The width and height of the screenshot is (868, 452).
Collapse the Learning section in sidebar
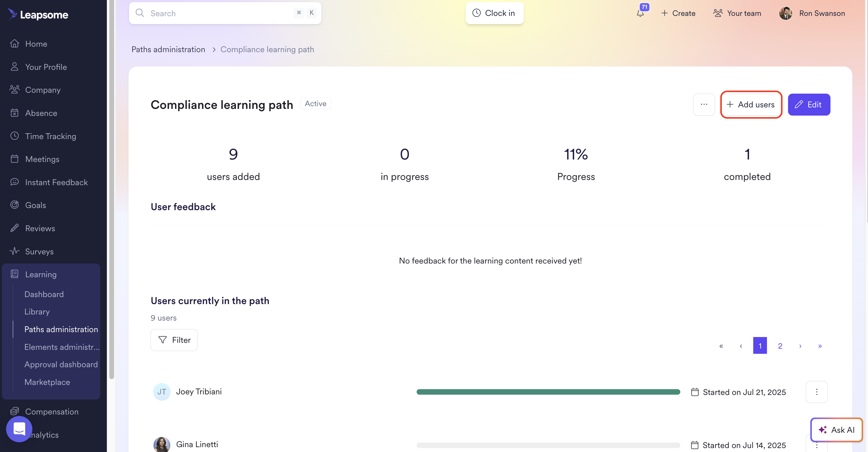[x=41, y=274]
